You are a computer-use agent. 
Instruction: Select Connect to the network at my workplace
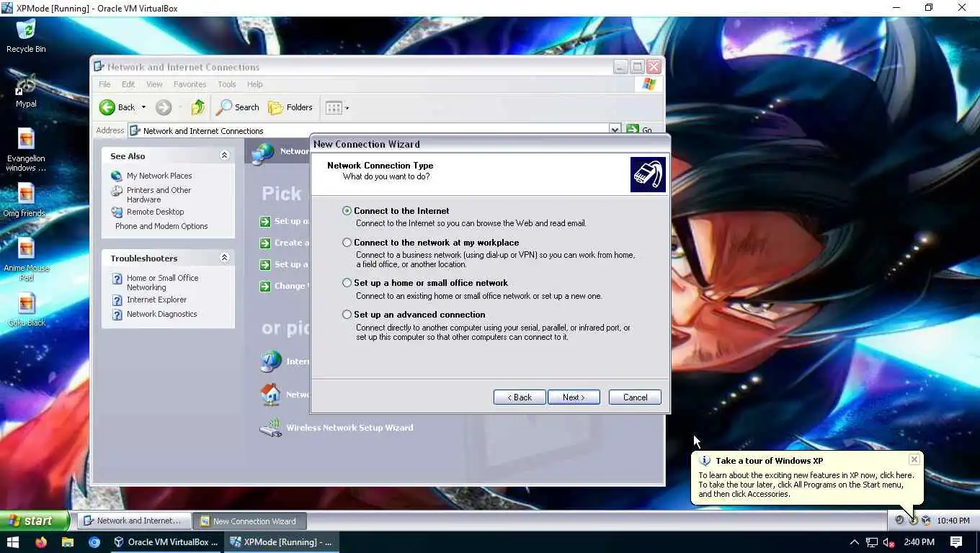347,243
